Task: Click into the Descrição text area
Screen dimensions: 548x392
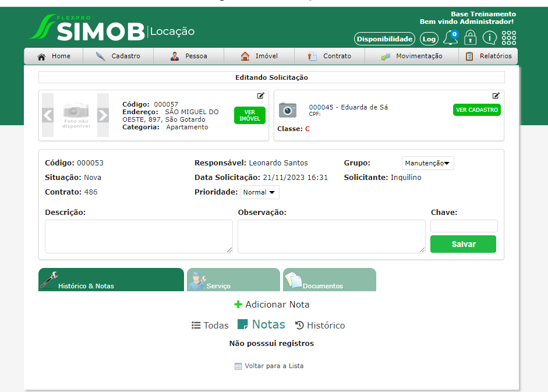Action: click(139, 236)
